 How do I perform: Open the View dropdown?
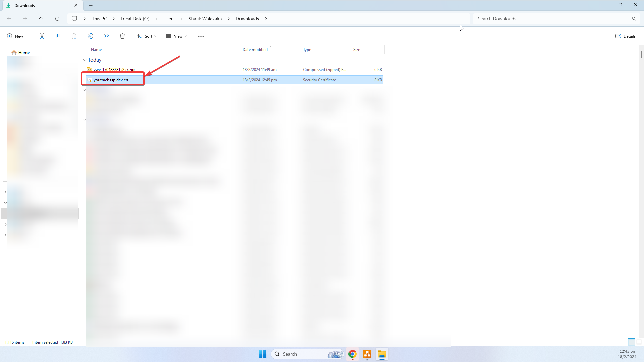[176, 36]
